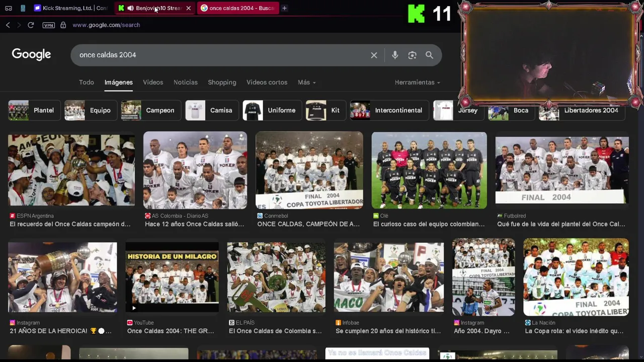Search by image with camera lens icon
Image resolution: width=644 pixels, height=362 pixels.
(x=412, y=55)
